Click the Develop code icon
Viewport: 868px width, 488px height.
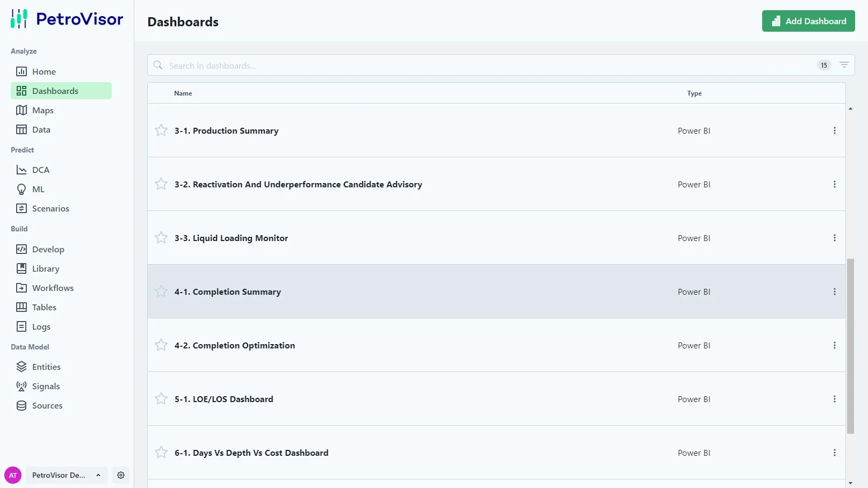point(21,249)
